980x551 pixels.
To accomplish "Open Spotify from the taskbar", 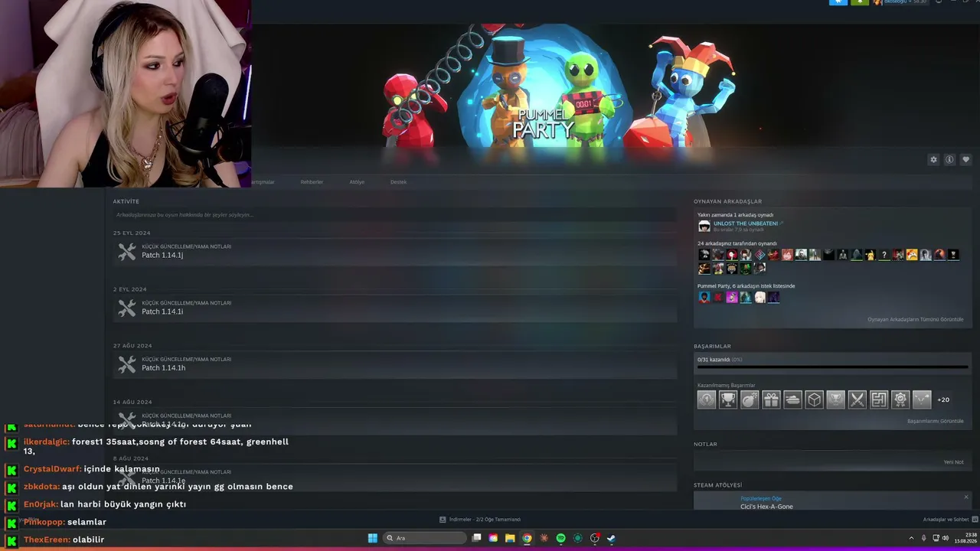I will pos(560,538).
